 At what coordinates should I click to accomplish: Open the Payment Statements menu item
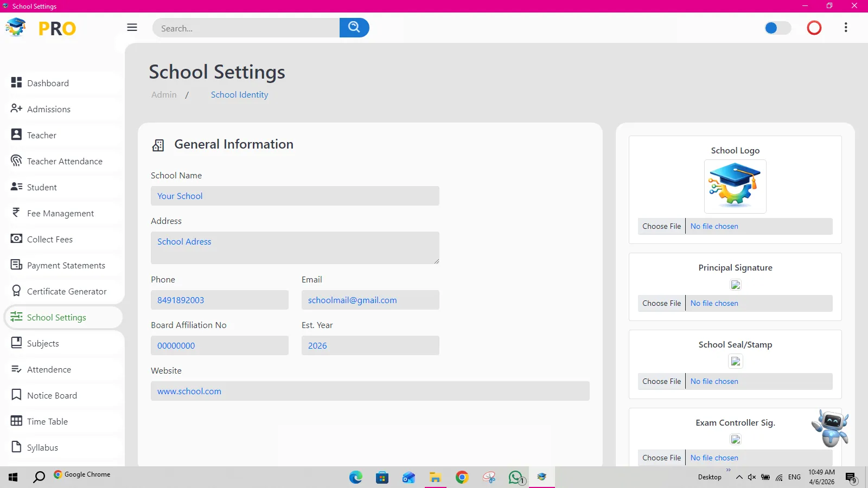(64, 265)
